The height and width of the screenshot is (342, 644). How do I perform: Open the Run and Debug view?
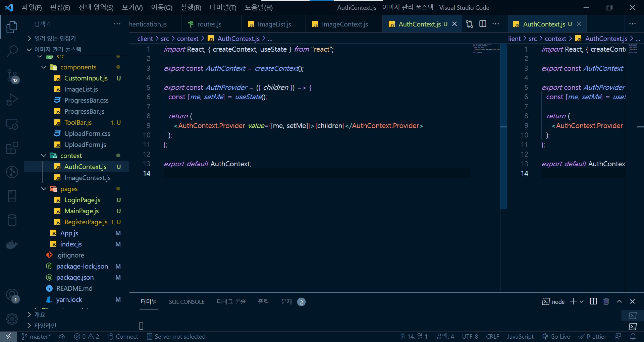(12, 100)
